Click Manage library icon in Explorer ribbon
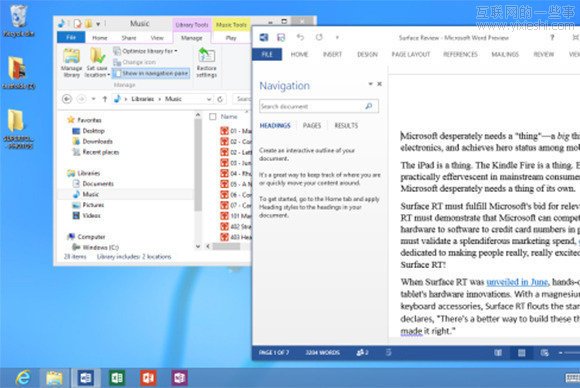 point(71,63)
